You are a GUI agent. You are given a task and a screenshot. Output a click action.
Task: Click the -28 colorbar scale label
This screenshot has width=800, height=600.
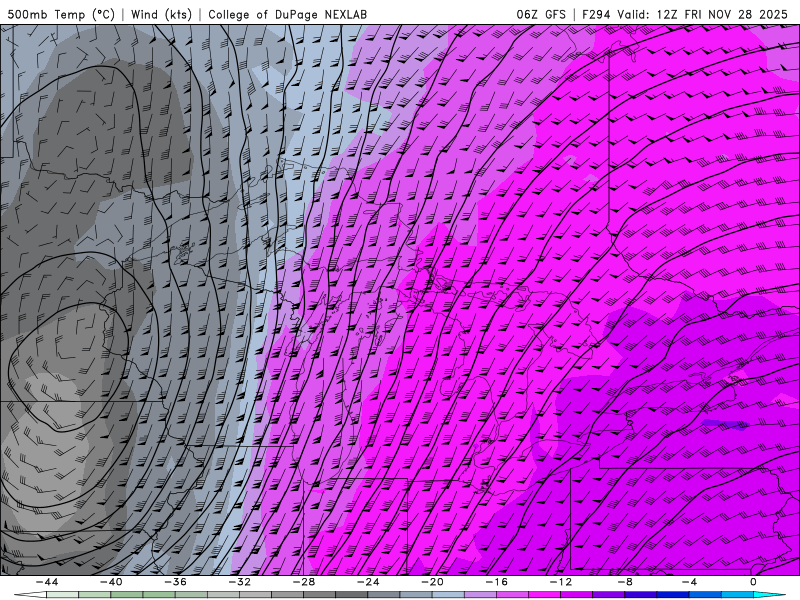(x=304, y=582)
